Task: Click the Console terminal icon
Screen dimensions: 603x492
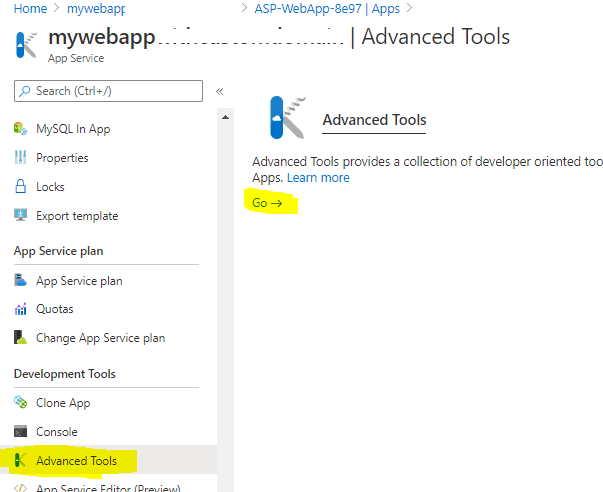Action: point(20,432)
